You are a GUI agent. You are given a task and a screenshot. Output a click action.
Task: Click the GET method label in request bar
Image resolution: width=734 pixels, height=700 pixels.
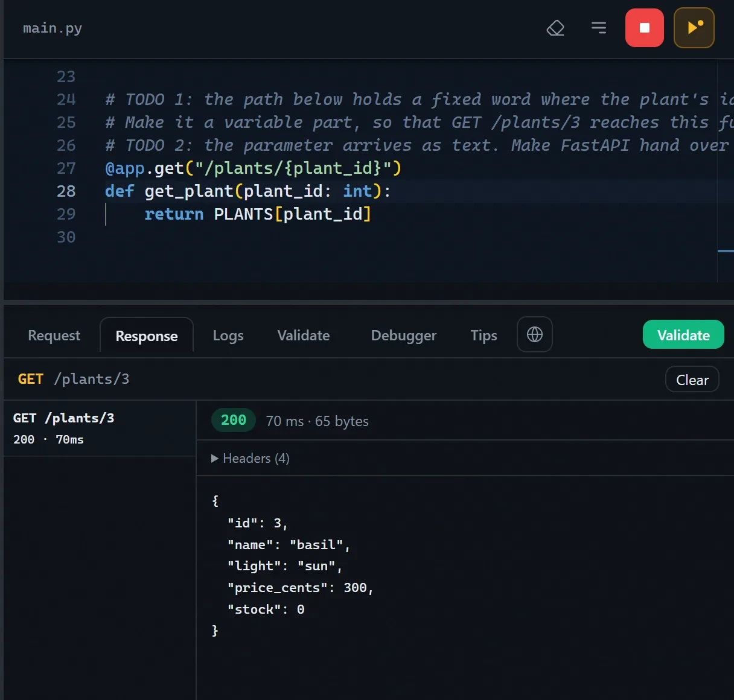[x=31, y=379]
